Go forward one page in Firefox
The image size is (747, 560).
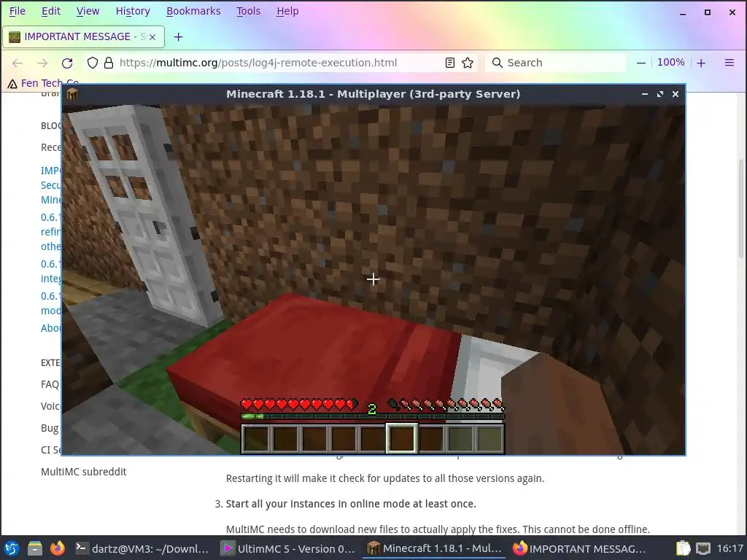click(42, 63)
